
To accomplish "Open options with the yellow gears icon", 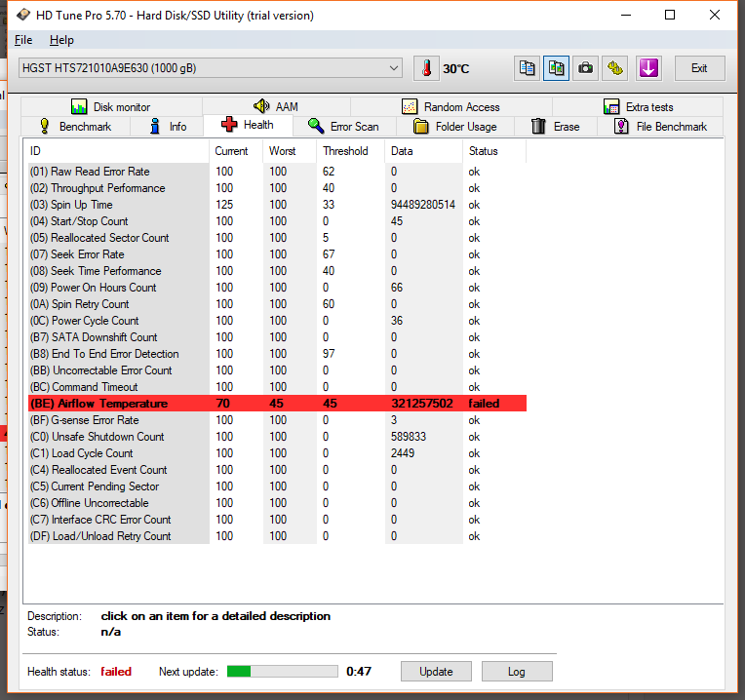I will click(x=614, y=68).
